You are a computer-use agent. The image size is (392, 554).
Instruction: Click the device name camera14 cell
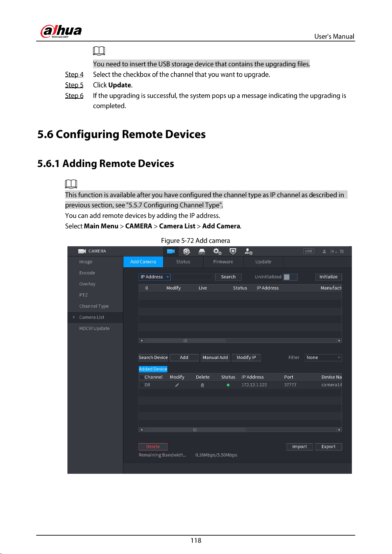[331, 385]
